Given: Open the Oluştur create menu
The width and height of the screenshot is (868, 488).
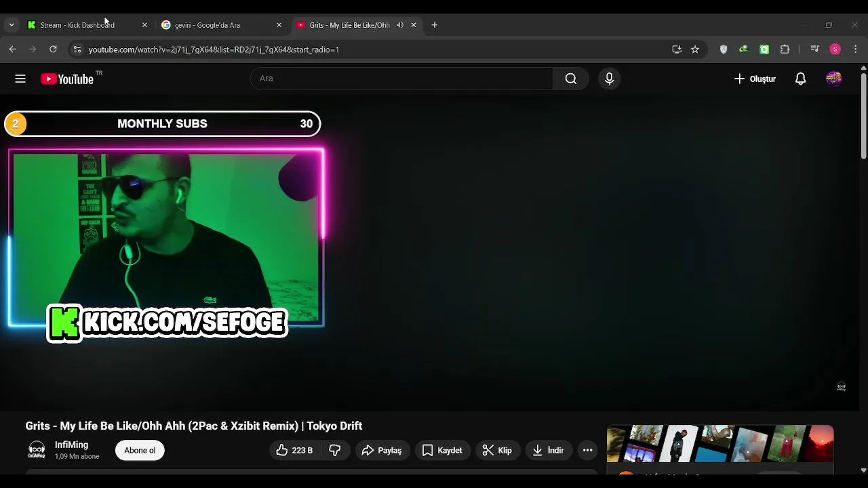Looking at the screenshot, I should click(754, 79).
